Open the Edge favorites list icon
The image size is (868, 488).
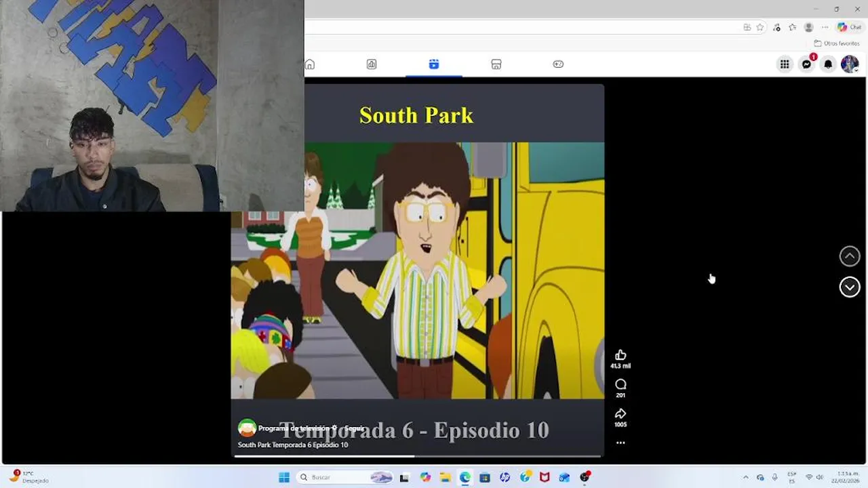tap(792, 27)
